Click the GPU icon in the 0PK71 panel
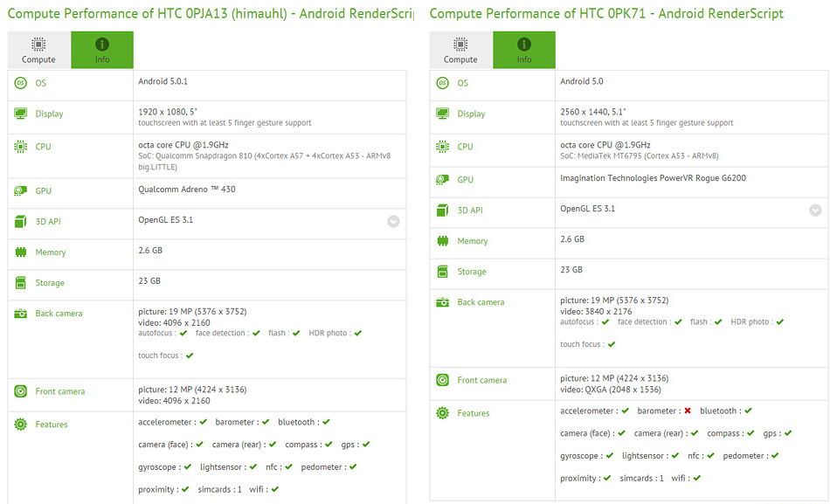Image resolution: width=830 pixels, height=504 pixels. click(x=443, y=179)
